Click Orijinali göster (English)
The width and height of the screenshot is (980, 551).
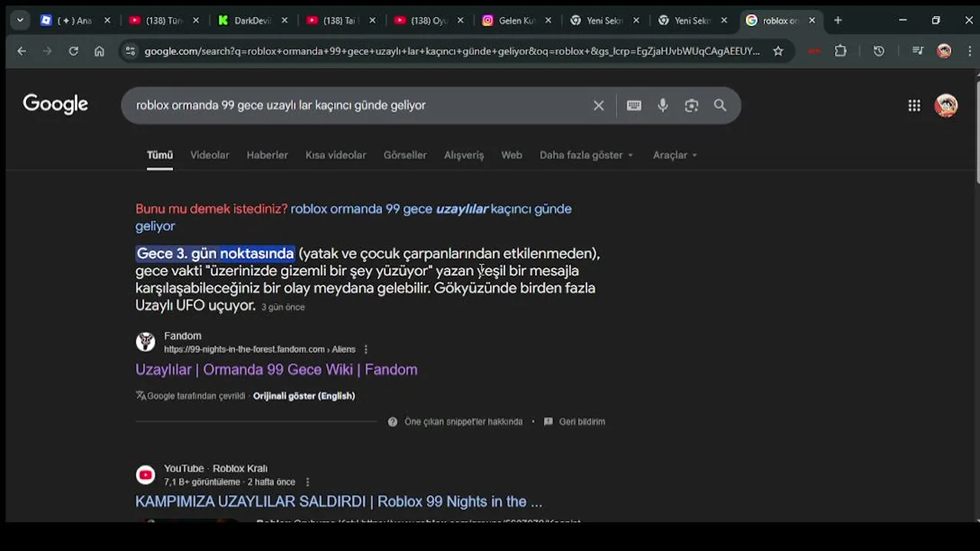point(304,396)
